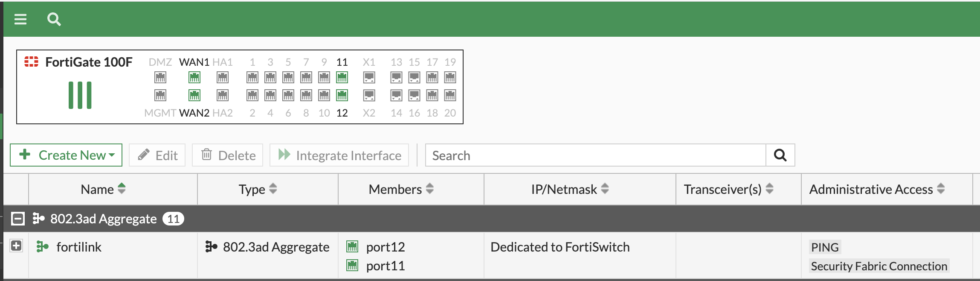The image size is (980, 281).
Task: Click into the Search input field
Action: click(596, 155)
